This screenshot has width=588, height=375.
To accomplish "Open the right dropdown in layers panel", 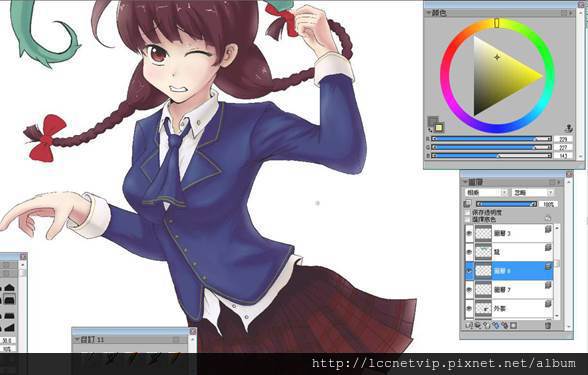I will 533,192.
